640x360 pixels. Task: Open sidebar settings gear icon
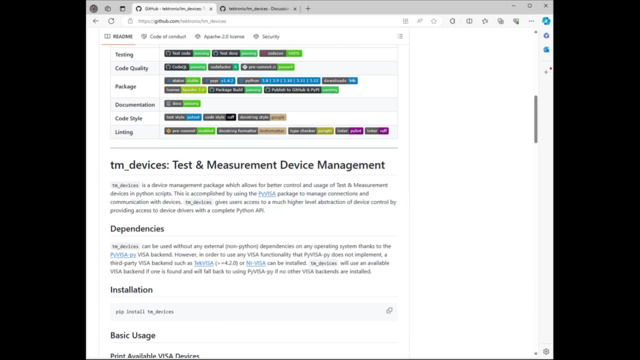pos(546,351)
